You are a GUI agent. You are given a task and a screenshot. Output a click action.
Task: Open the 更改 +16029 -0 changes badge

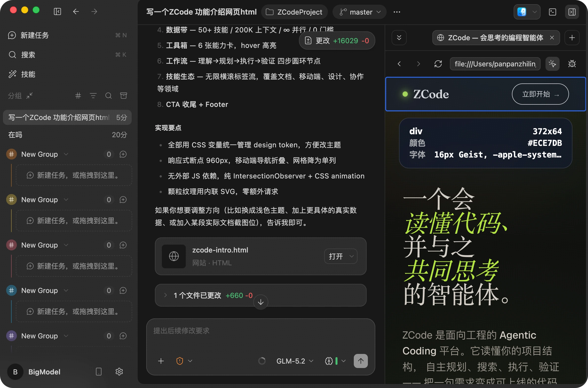coord(337,40)
